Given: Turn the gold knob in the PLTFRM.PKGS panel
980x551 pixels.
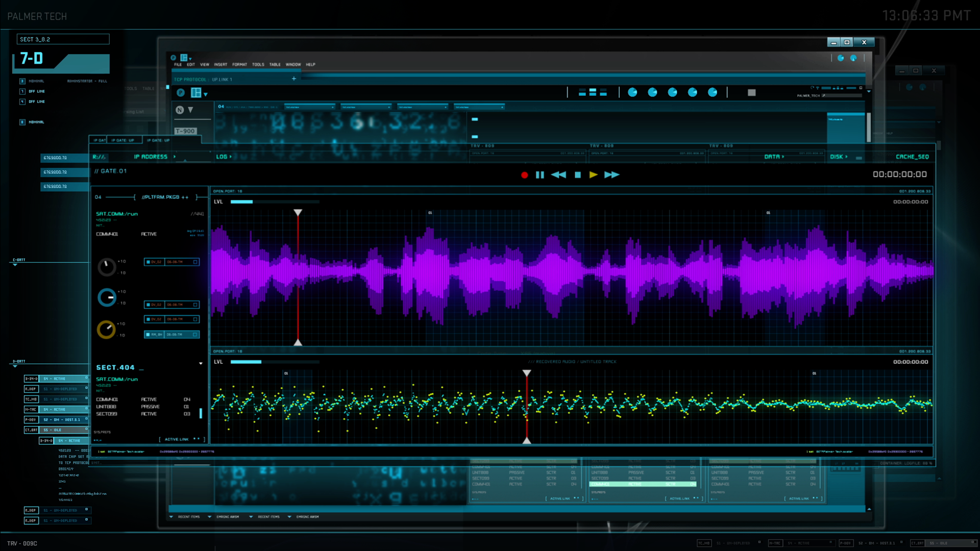Looking at the screenshot, I should click(x=106, y=330).
